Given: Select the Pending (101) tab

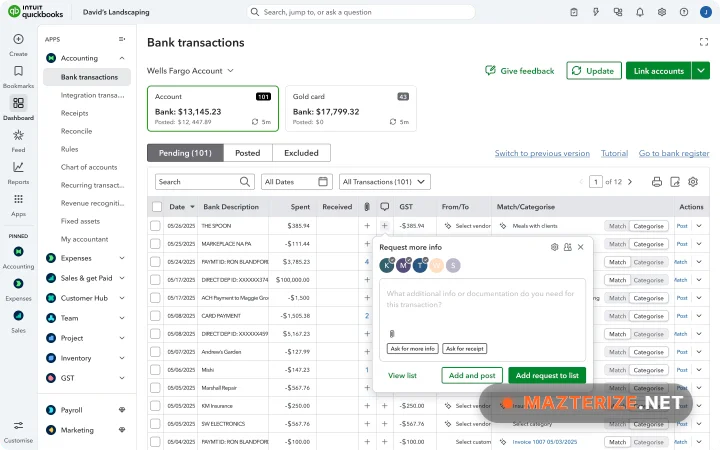Looking at the screenshot, I should coord(185,153).
